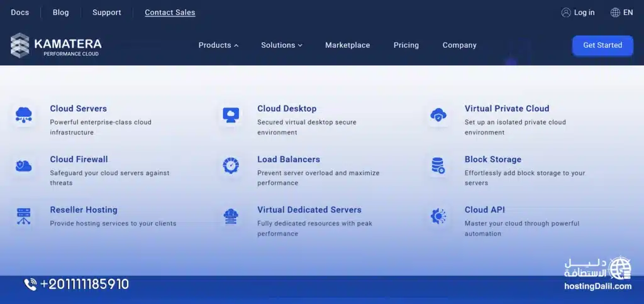The height and width of the screenshot is (304, 644).
Task: Click the Cloud API gear icon
Action: (x=438, y=217)
